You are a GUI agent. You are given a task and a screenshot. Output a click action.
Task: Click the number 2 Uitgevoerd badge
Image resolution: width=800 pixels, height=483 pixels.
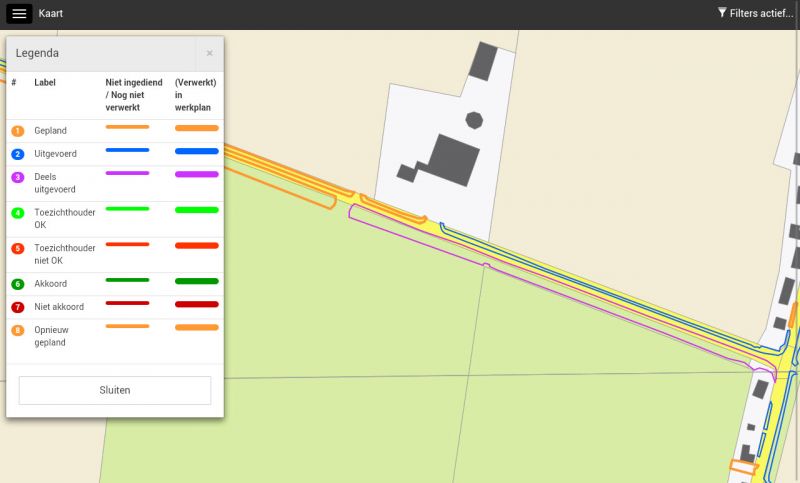click(x=18, y=154)
